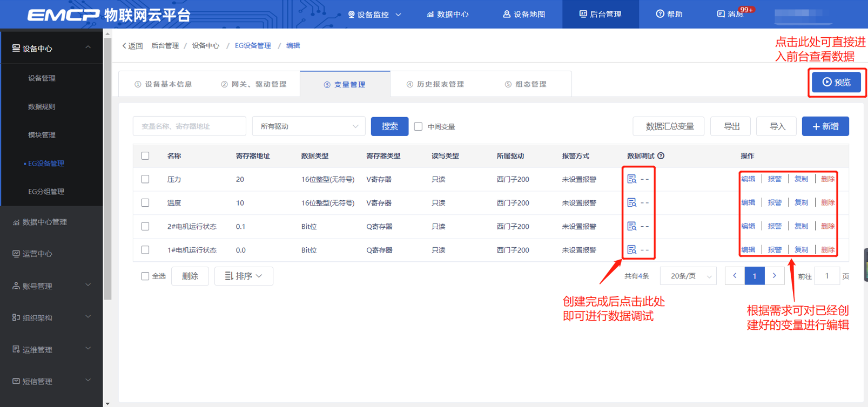
Task: Click the 预览 preview button
Action: (x=836, y=82)
